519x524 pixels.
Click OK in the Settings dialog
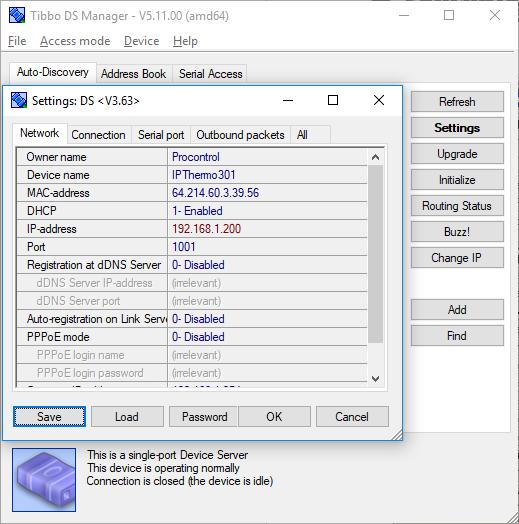(275, 417)
